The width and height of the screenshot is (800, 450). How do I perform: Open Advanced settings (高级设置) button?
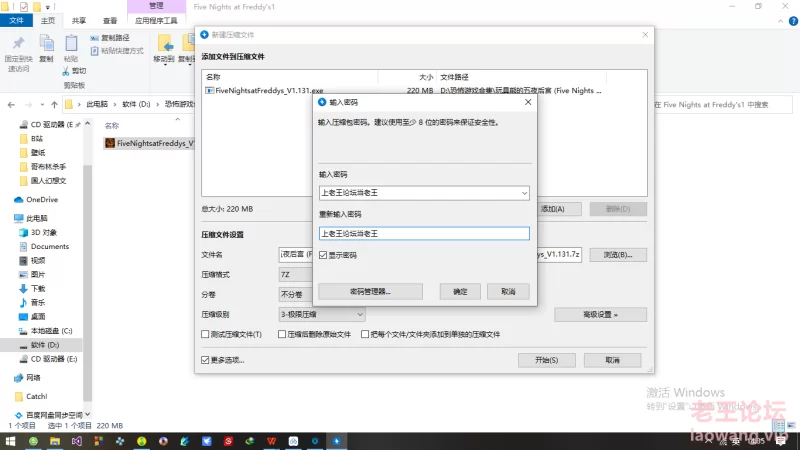[601, 315]
